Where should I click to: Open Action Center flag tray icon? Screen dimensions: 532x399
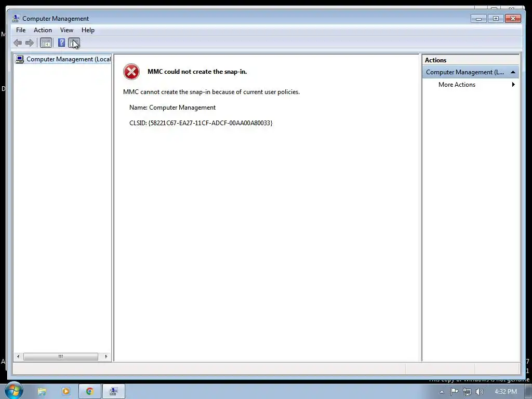click(454, 392)
